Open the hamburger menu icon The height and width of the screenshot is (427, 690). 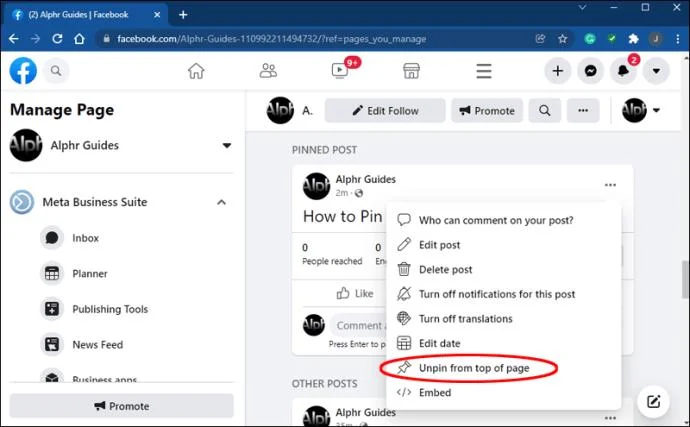click(484, 71)
